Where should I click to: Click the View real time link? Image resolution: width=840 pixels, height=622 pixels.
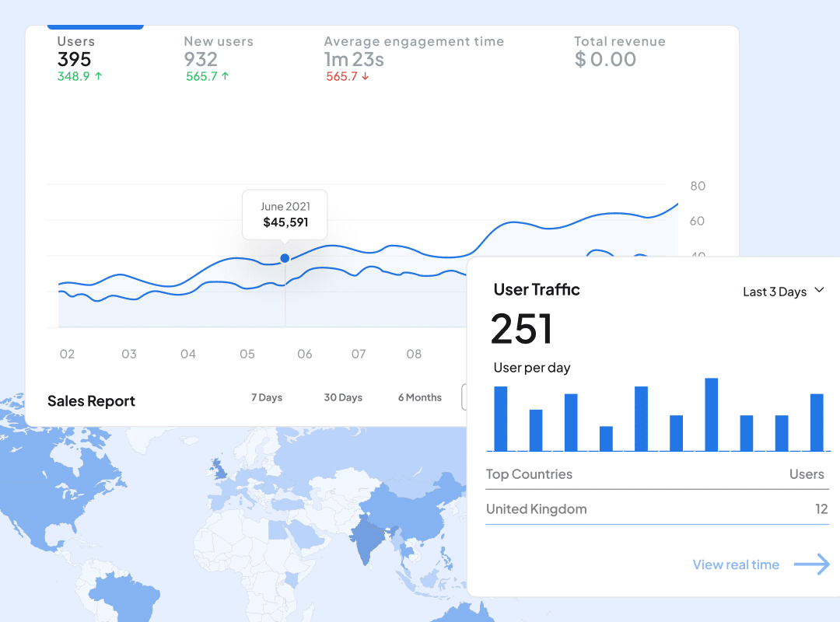736,564
